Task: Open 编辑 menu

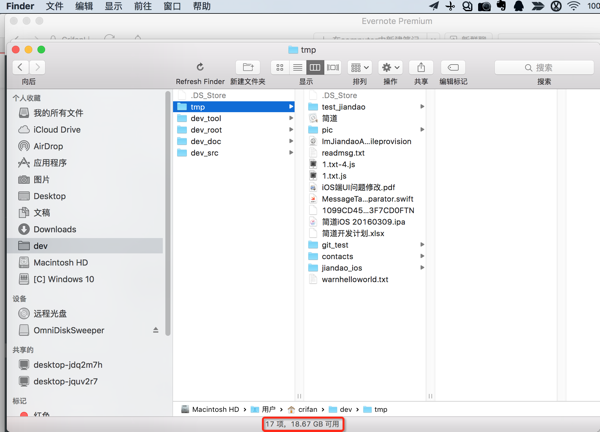Action: pos(84,6)
